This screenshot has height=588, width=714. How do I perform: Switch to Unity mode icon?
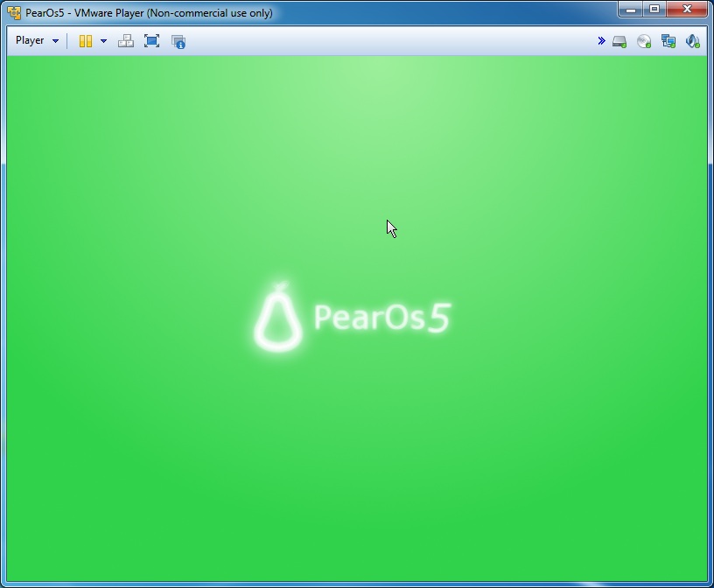(x=178, y=41)
